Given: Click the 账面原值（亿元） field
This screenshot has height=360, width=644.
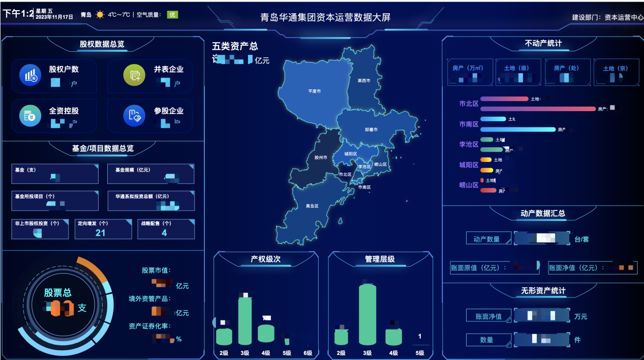Looking at the screenshot, I should point(494,268).
